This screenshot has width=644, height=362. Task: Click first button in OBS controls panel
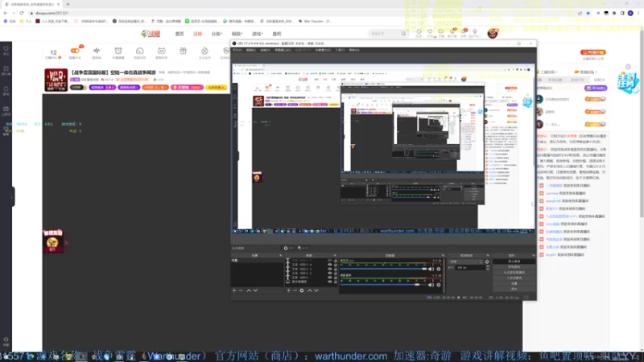tap(514, 261)
